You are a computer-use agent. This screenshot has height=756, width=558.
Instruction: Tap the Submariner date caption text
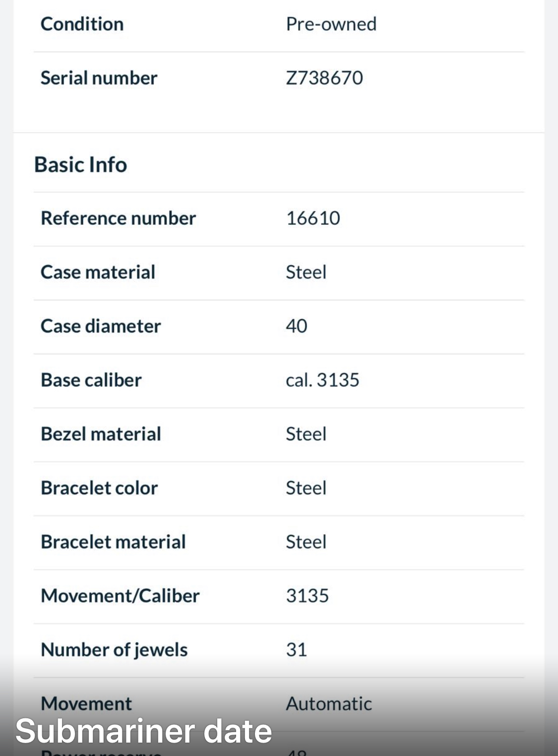pyautogui.click(x=144, y=731)
